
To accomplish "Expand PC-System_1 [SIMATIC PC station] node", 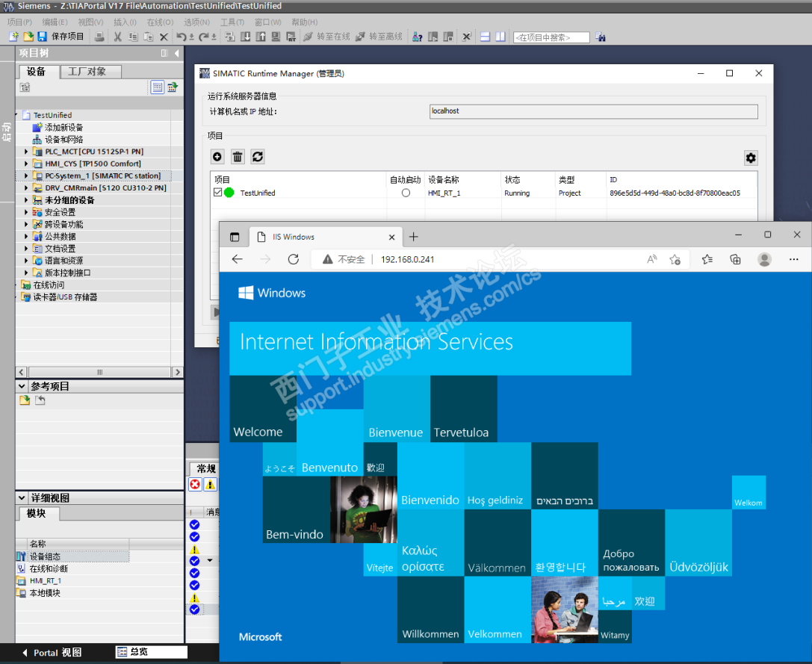I will [x=26, y=176].
